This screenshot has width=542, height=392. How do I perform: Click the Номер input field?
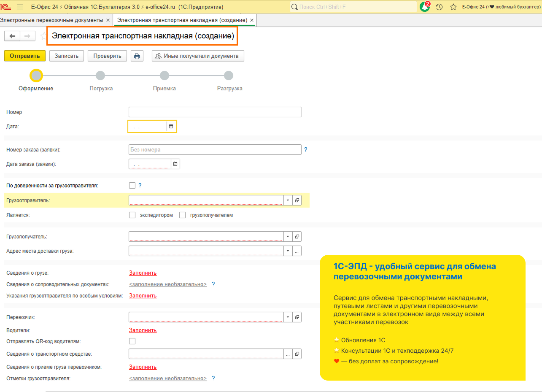(x=215, y=112)
